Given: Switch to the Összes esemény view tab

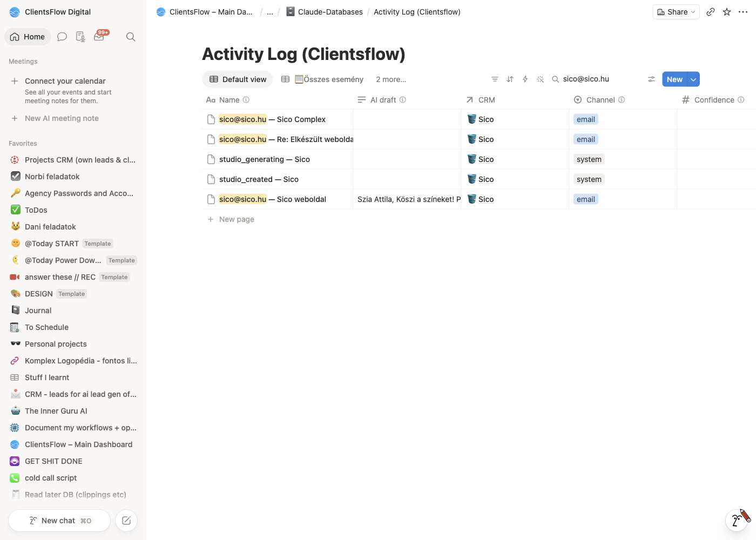Looking at the screenshot, I should click(x=322, y=79).
